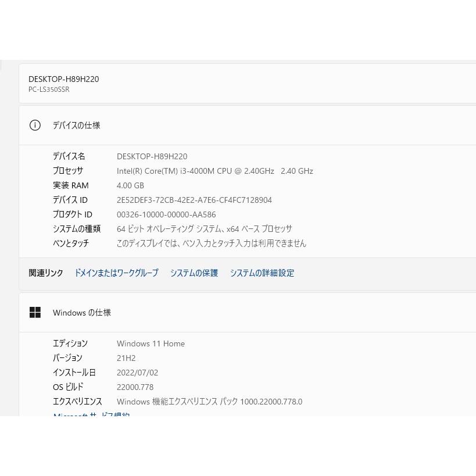Click the PC-LS350SSR model name
Viewport: 476px width, 476px height.
click(49, 90)
